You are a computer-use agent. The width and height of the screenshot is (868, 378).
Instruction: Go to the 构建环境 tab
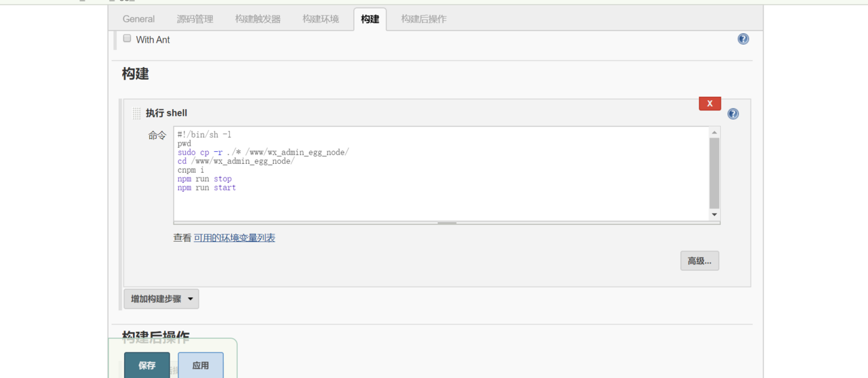click(320, 19)
